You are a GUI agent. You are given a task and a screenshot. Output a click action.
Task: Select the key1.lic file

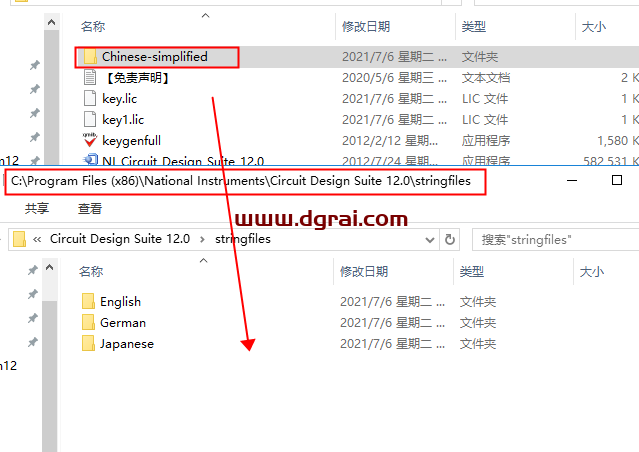(123, 120)
